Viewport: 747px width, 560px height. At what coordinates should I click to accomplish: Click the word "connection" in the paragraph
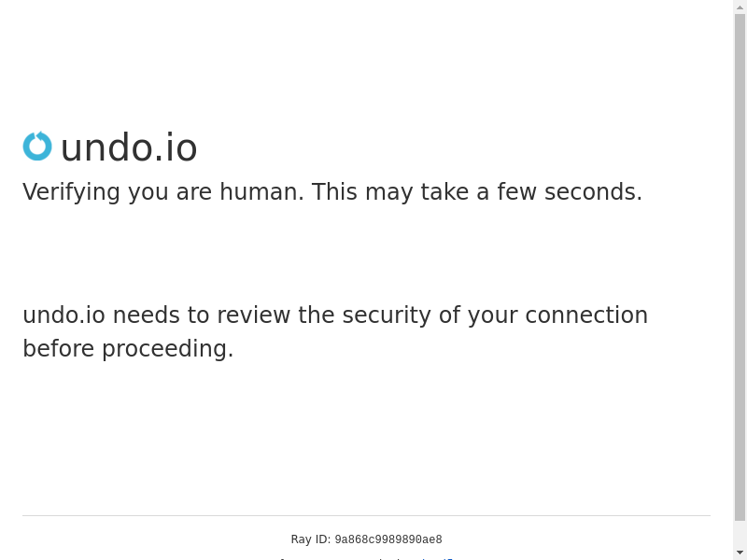coord(586,315)
